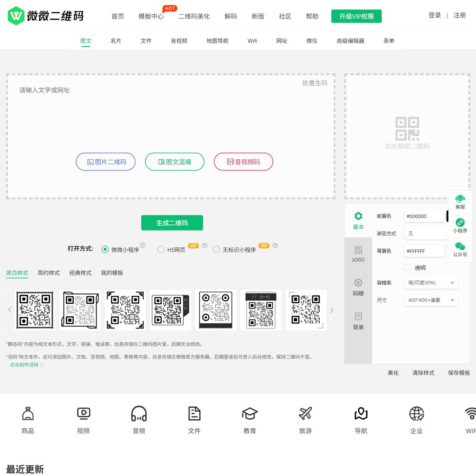
Task: Select 微微小程序 open method
Action: [105, 250]
